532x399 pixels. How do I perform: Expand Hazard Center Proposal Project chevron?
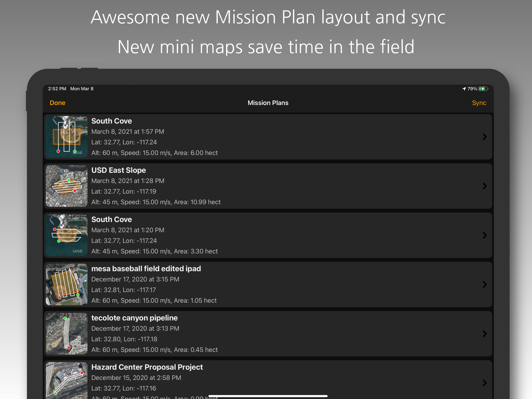tap(484, 383)
